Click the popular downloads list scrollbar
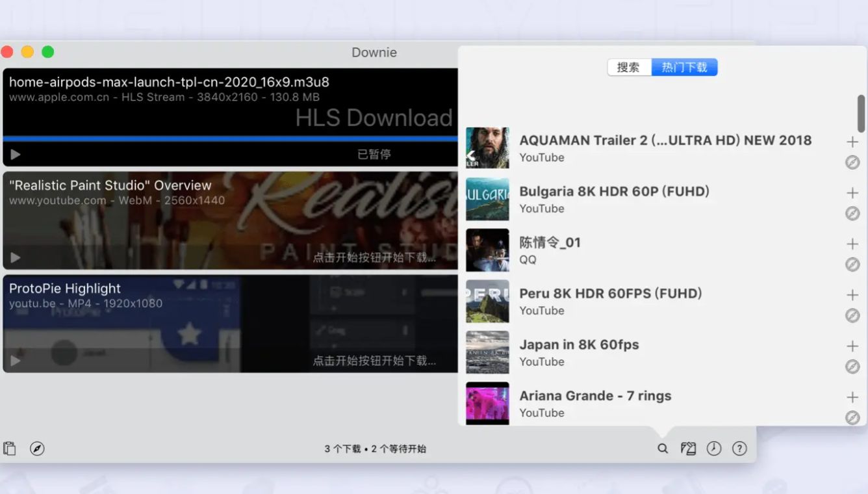Image resolution: width=868 pixels, height=494 pixels. click(x=861, y=114)
